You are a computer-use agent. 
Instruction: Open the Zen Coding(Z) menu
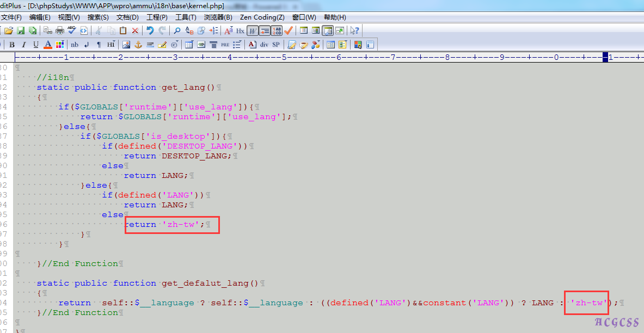(x=262, y=17)
